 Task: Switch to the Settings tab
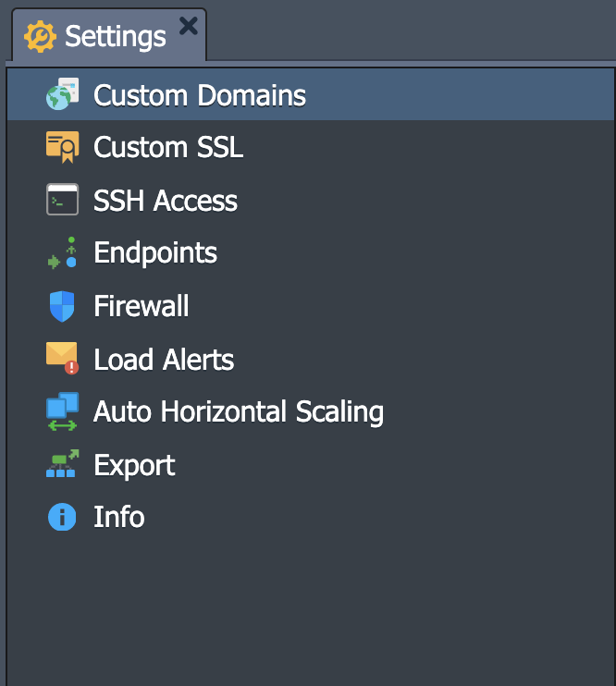(x=108, y=36)
